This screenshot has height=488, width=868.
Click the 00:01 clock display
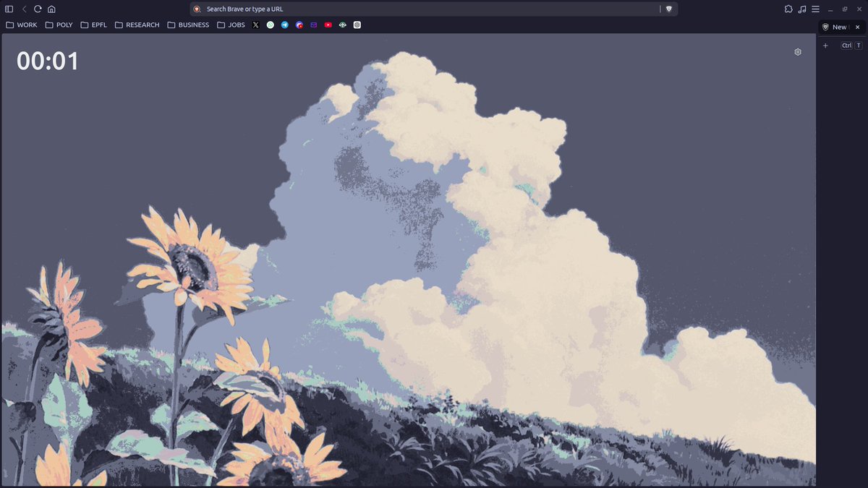click(48, 61)
